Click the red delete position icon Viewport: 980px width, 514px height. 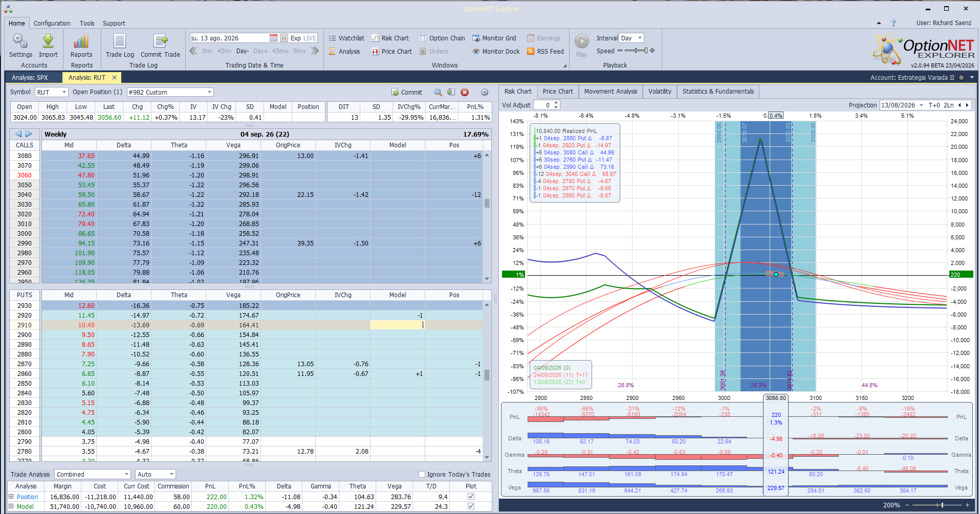click(x=465, y=92)
